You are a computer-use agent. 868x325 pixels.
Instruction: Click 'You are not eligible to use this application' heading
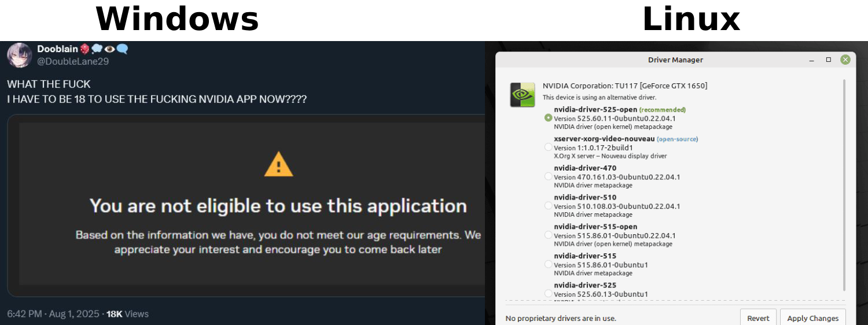point(278,205)
